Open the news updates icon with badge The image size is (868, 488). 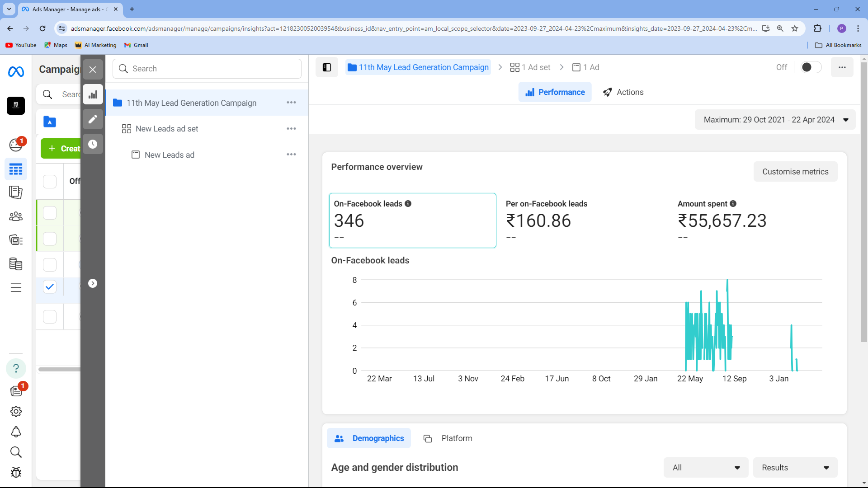coord(16,391)
